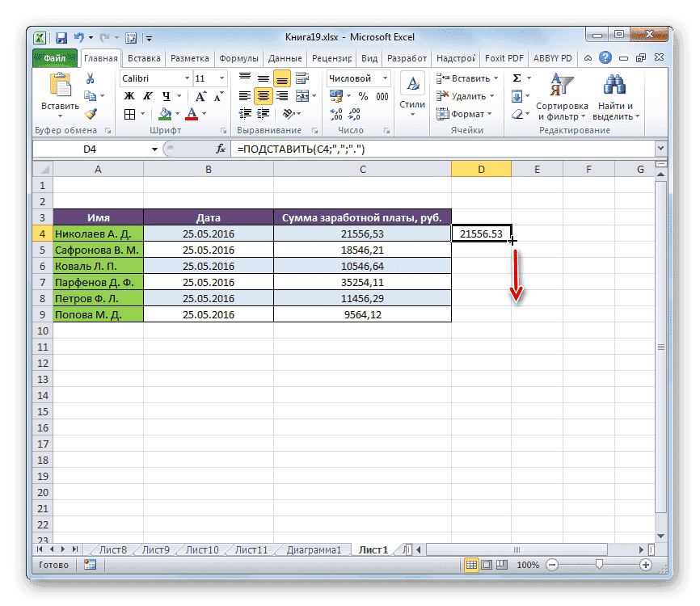The image size is (700, 606).
Task: Click the font color red swatch
Action: coord(192,118)
